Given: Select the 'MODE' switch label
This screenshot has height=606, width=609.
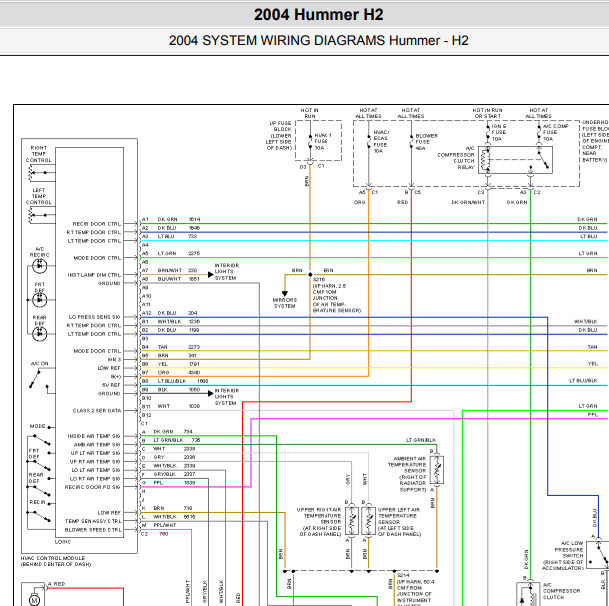Looking at the screenshot, I should click(x=37, y=426).
